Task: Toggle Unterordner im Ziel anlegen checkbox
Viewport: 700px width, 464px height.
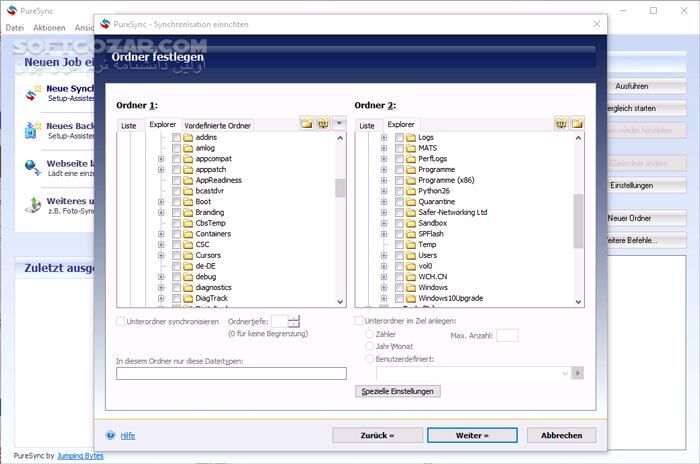Action: point(358,321)
